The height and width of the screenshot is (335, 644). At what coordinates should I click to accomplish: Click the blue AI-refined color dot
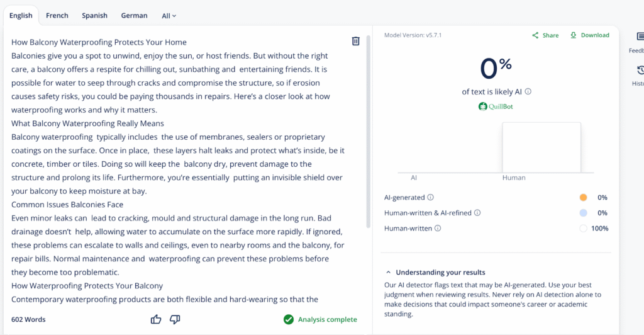[x=584, y=213]
